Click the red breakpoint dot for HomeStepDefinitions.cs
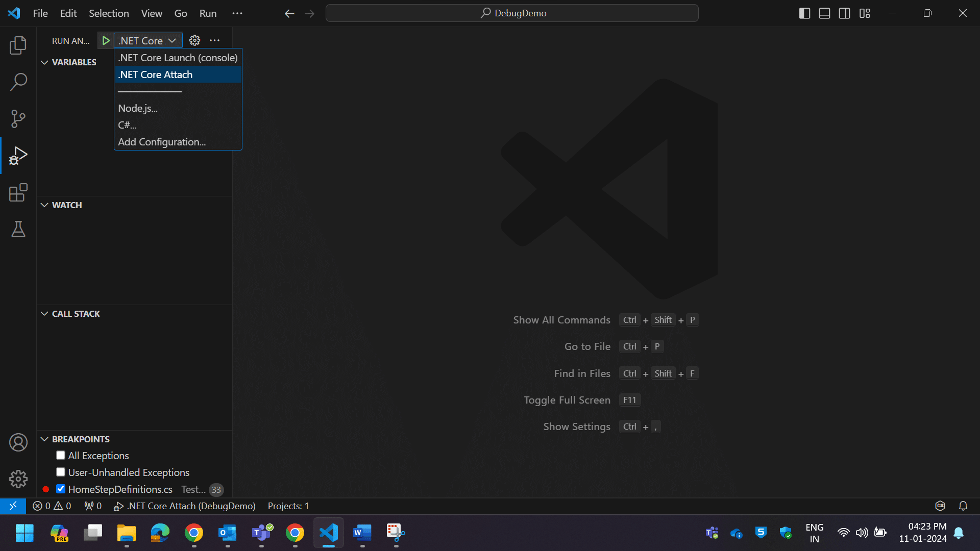This screenshot has width=980, height=551. 46,489
